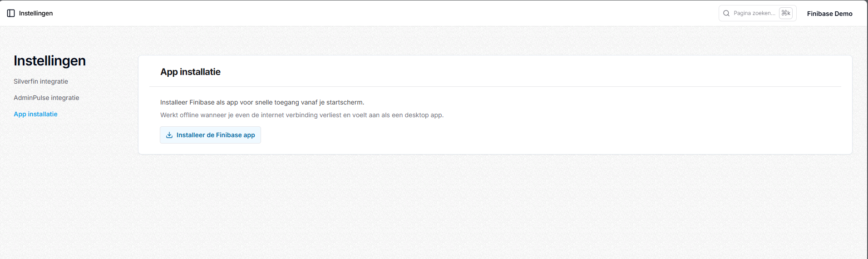The height and width of the screenshot is (259, 868).
Task: Click the ⌘K shortcut badge
Action: point(786,13)
